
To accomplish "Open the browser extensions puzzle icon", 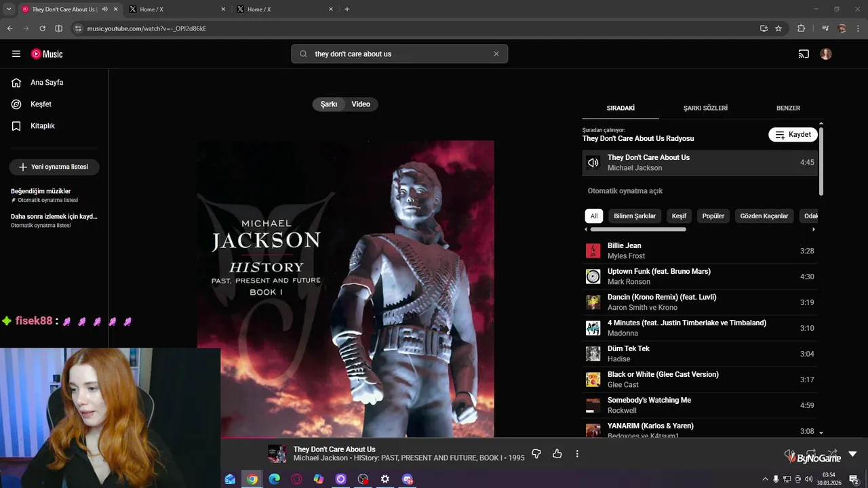I will [x=802, y=28].
